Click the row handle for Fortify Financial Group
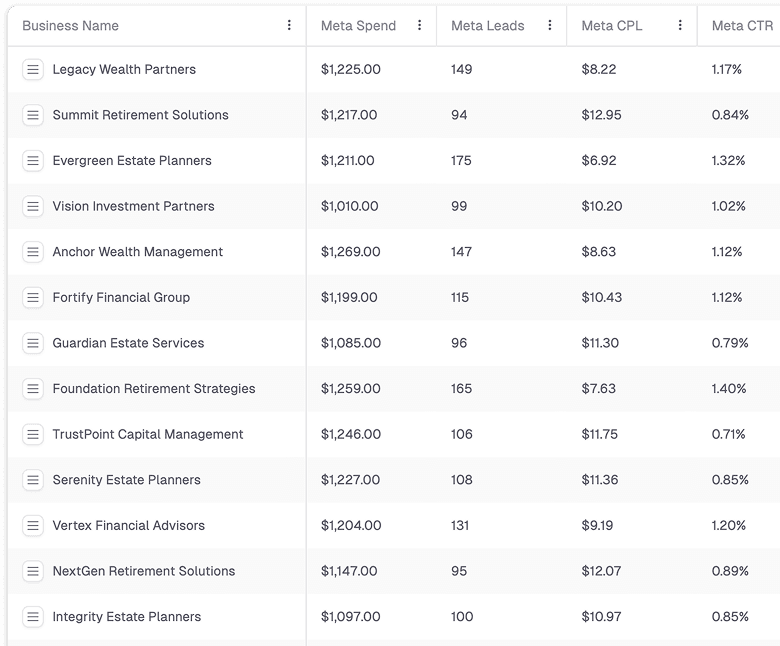780x646 pixels. tap(33, 298)
